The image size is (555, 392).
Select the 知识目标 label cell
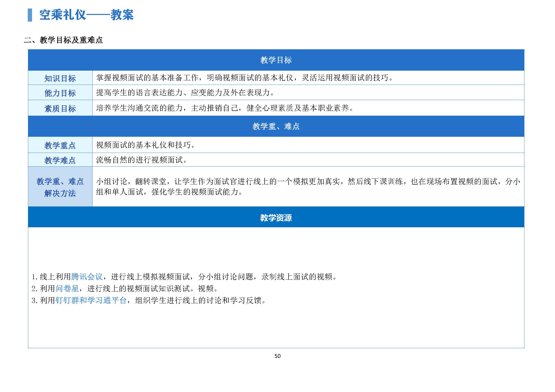[60, 78]
